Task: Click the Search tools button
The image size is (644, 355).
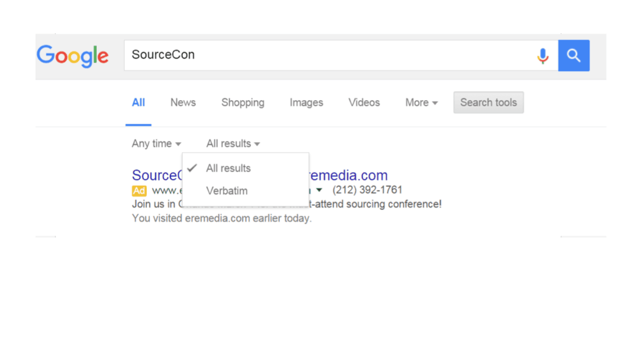Action: (488, 102)
